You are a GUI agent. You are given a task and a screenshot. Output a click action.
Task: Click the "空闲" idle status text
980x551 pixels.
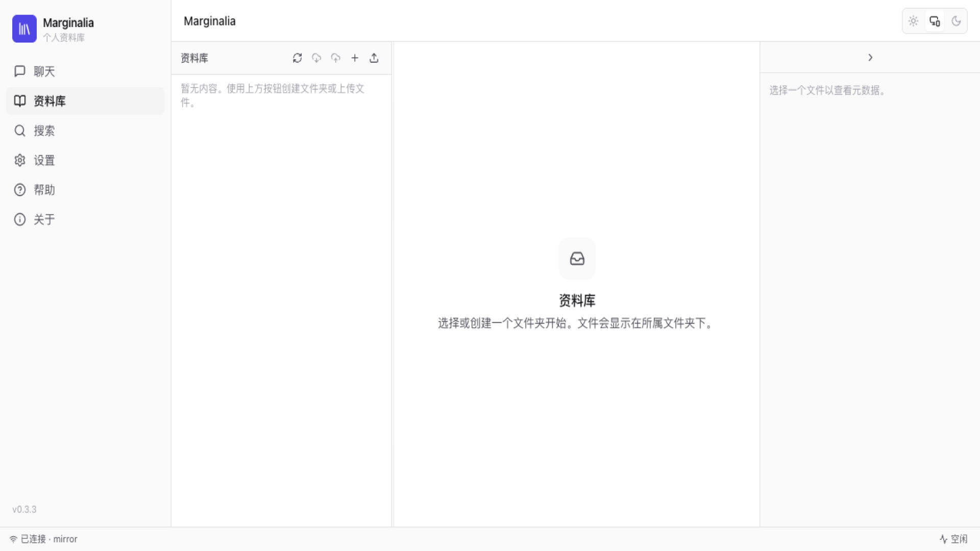pos(959,539)
